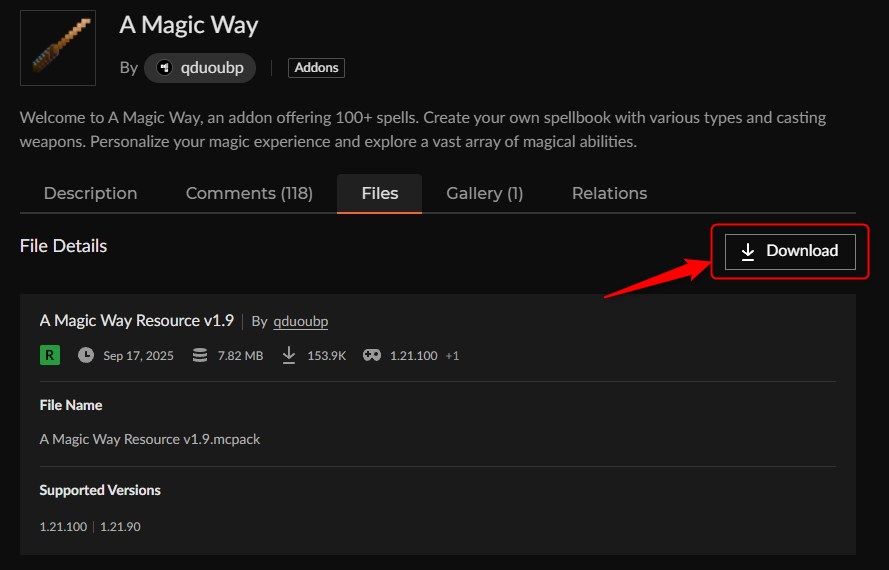Open the qduoubp link in File Details
The width and height of the screenshot is (889, 570).
click(x=300, y=321)
